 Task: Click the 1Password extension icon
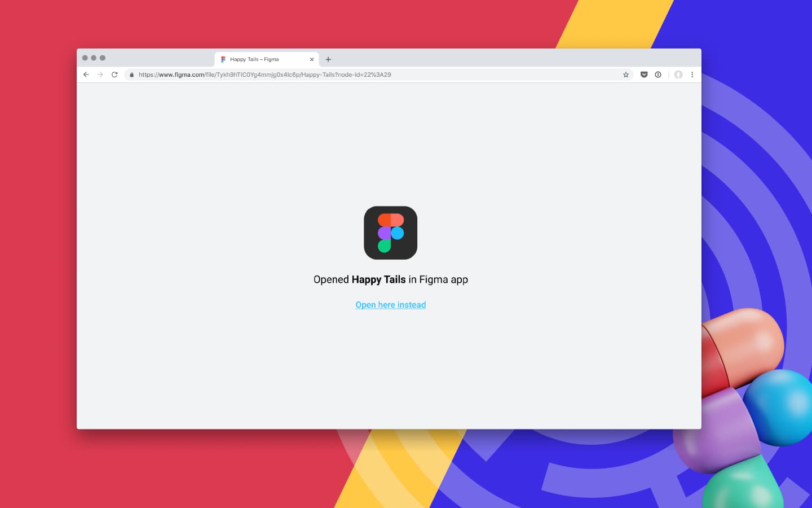coord(658,75)
